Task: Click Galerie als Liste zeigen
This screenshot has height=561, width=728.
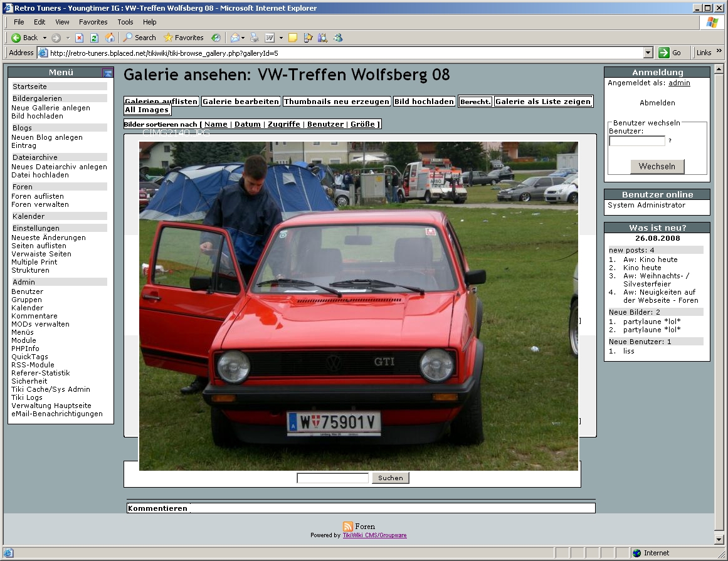Action: point(543,101)
